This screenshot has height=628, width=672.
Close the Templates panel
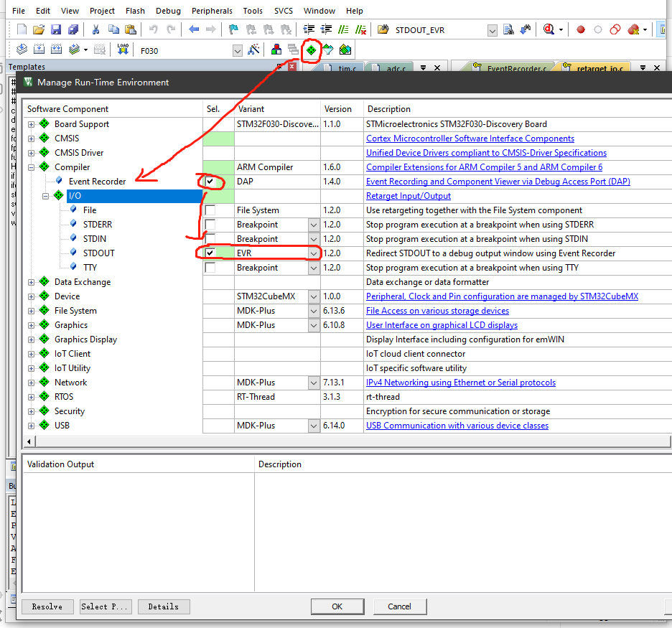[292, 67]
